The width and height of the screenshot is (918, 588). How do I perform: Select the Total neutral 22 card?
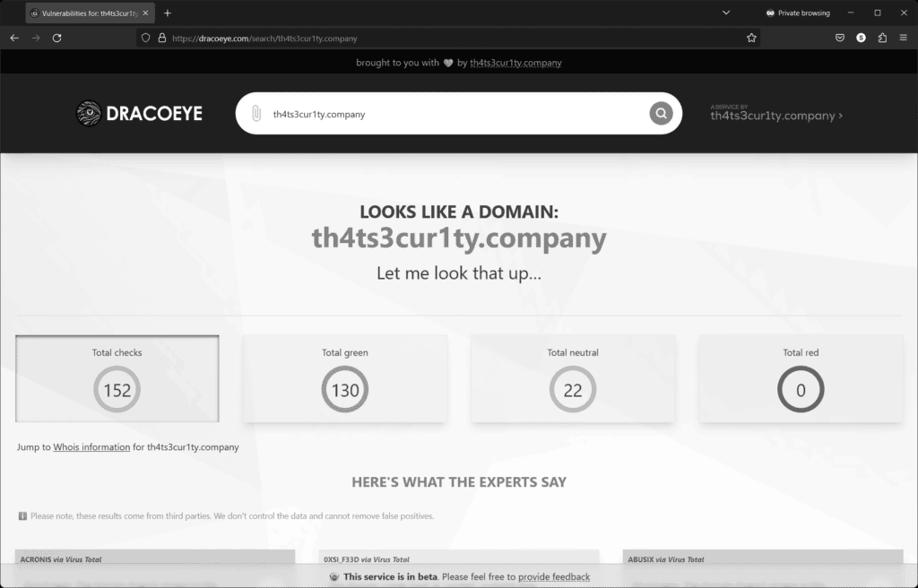point(573,378)
